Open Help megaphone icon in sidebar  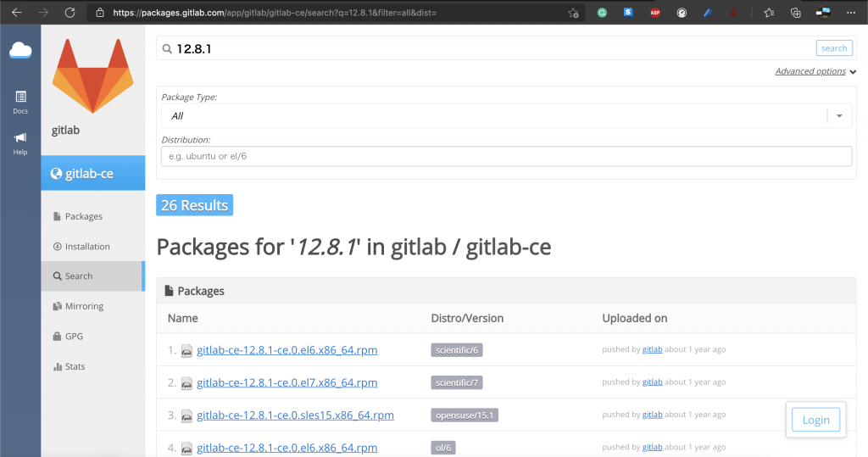pos(20,142)
